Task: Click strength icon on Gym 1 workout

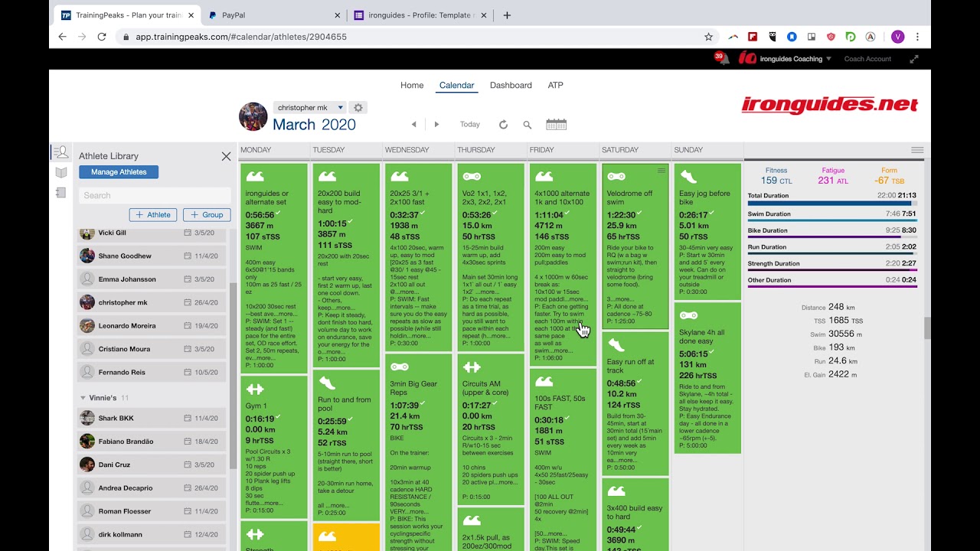Action: tap(254, 389)
